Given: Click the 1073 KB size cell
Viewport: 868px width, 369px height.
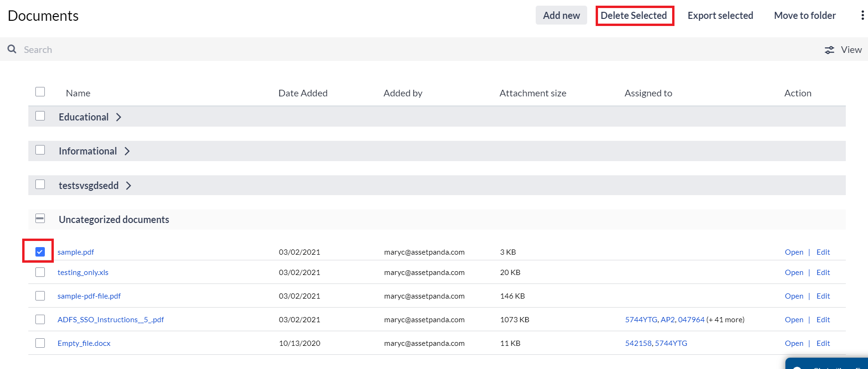Looking at the screenshot, I should tap(514, 319).
